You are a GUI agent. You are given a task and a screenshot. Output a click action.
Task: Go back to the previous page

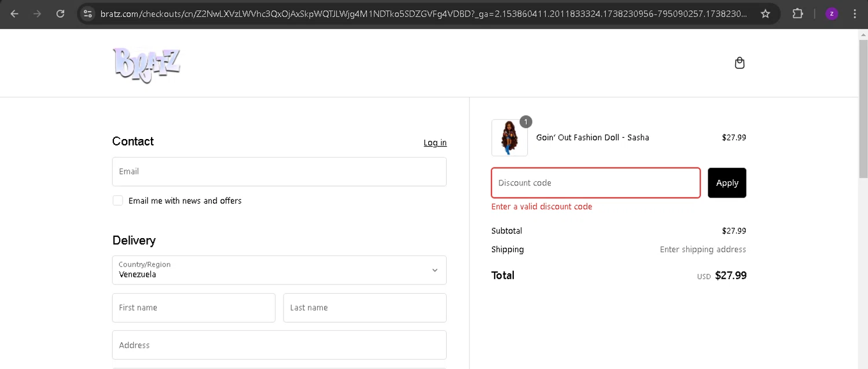(x=14, y=13)
